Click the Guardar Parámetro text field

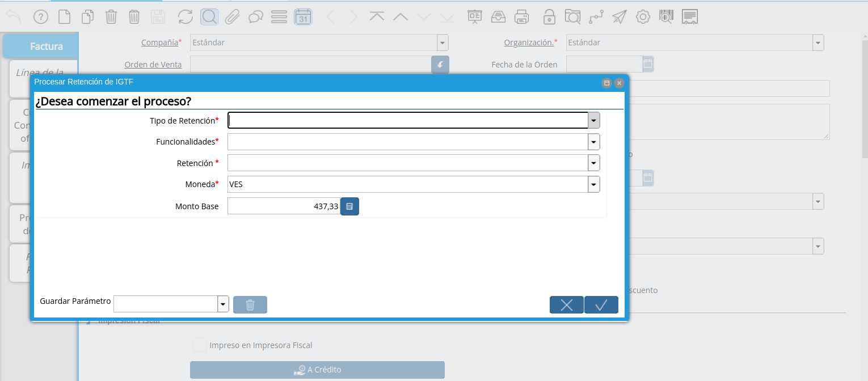pyautogui.click(x=166, y=304)
